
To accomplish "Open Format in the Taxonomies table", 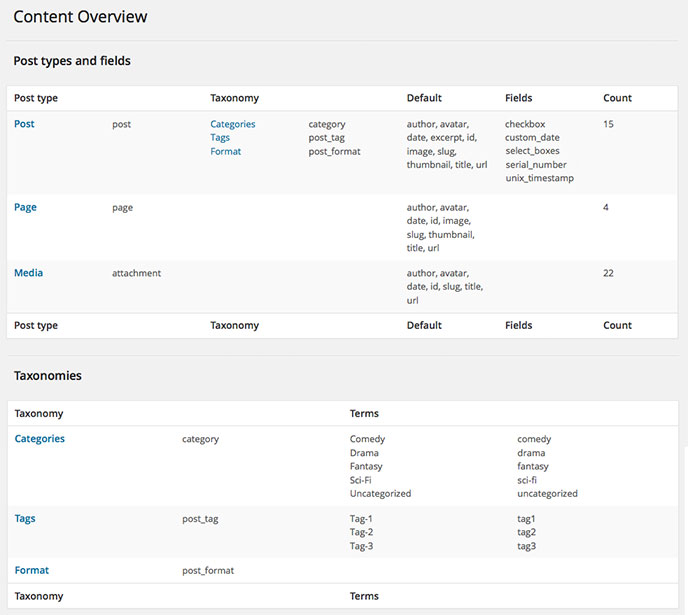I will (x=31, y=570).
